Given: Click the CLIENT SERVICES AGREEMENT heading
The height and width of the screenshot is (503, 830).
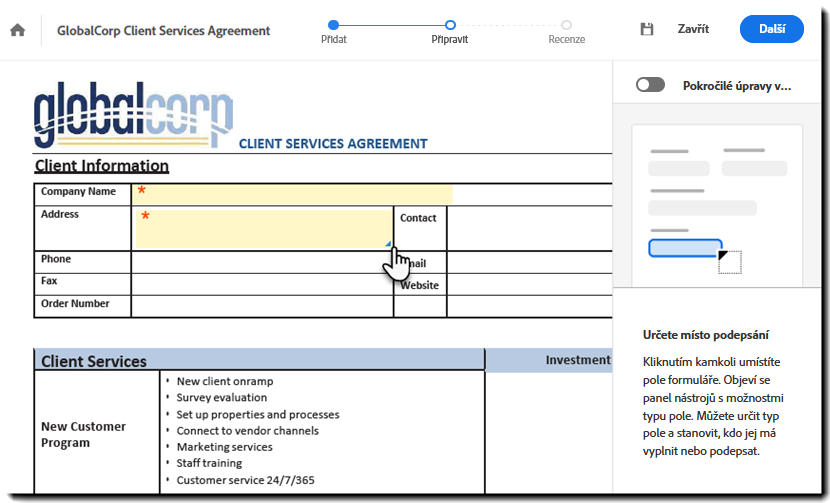Looking at the screenshot, I should pyautogui.click(x=333, y=144).
